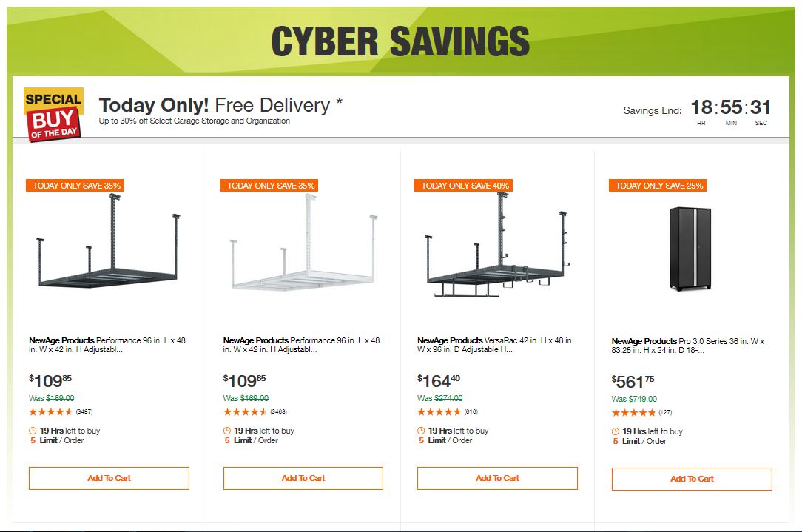Click the (3487) review count
The image size is (802, 532).
coord(84,412)
